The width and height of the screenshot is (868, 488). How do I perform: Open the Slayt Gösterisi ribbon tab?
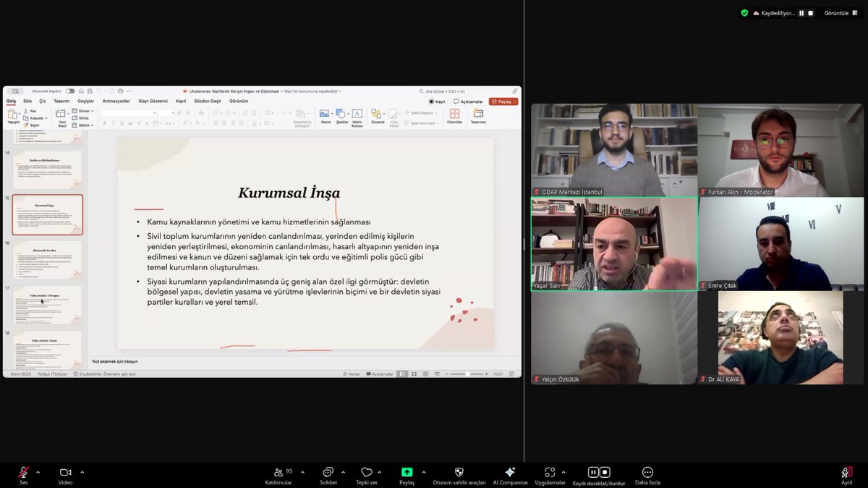pos(153,101)
